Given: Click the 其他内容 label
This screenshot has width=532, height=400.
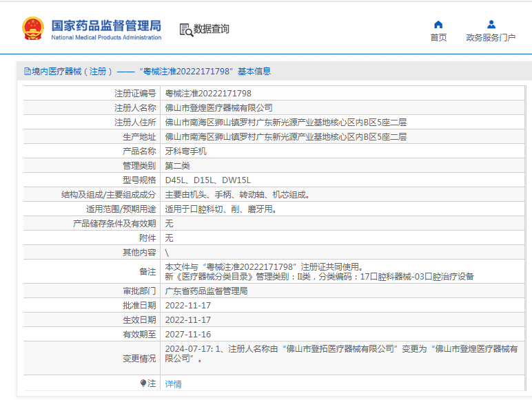Looking at the screenshot, I should coord(139,253).
